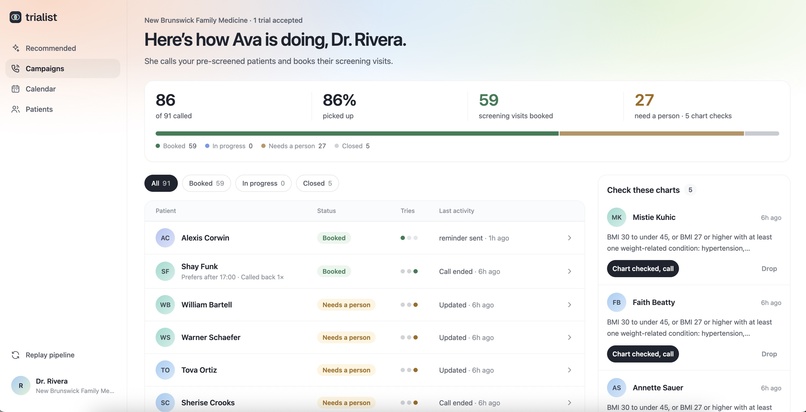Click Alexis Corwin's AC avatar
Viewport: 806px width, 412px height.
coord(165,238)
